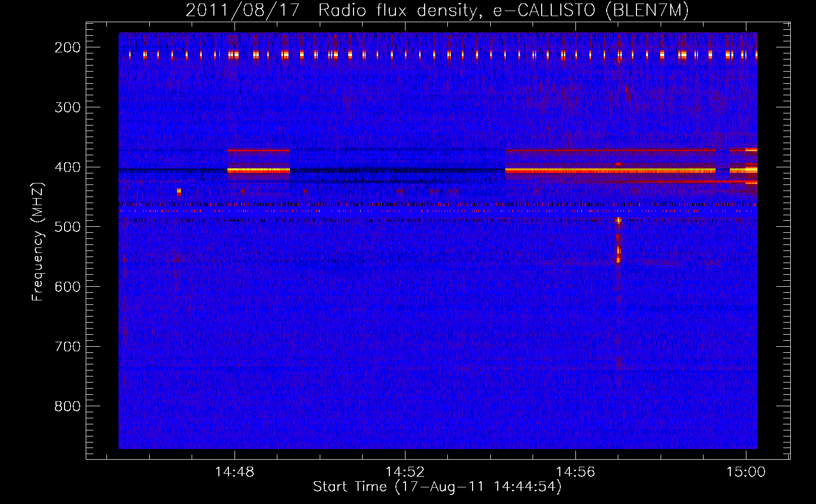The image size is (816, 504).
Task: Click the 400 frequency tick label
Action: point(68,167)
